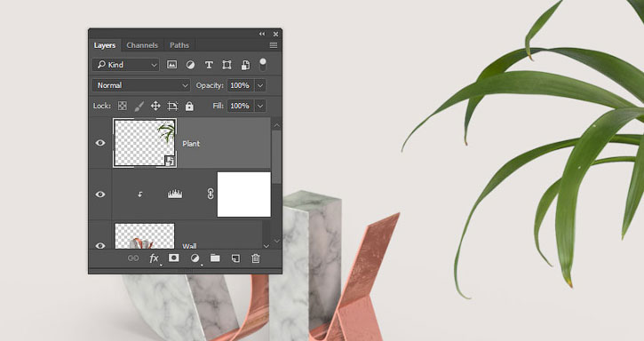Add a layer mask
This screenshot has width=644, height=341.
(174, 258)
